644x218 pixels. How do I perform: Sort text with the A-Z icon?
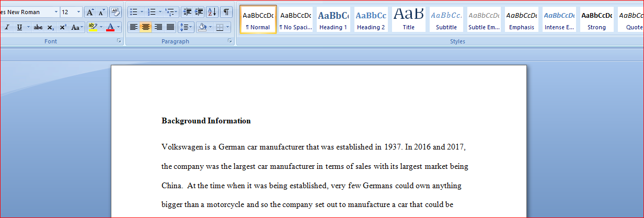212,12
